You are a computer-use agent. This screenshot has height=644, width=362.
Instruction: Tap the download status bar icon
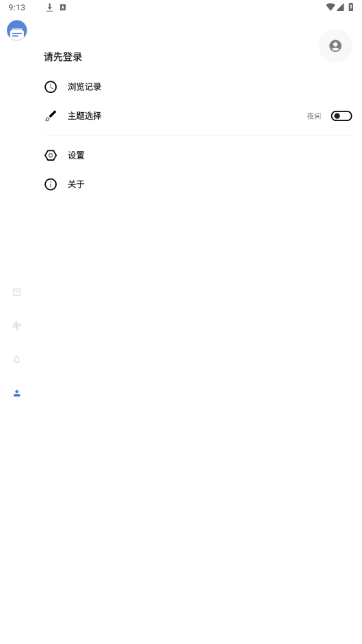pyautogui.click(x=50, y=8)
